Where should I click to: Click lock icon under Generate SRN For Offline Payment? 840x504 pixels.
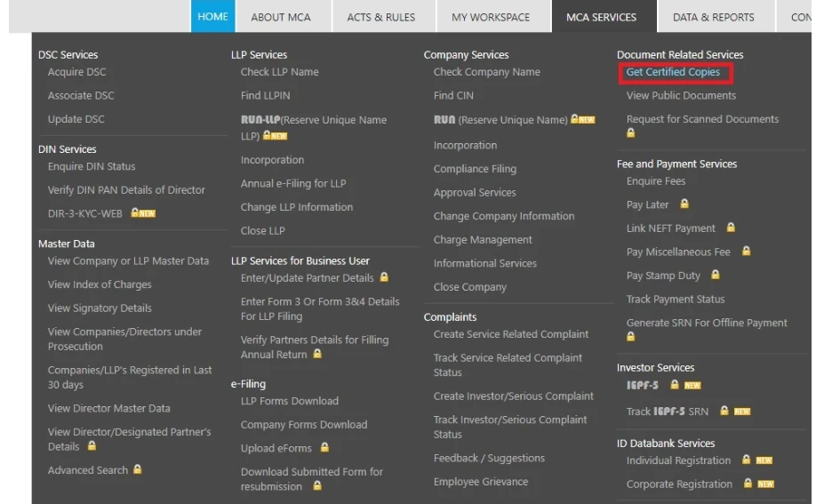631,336
